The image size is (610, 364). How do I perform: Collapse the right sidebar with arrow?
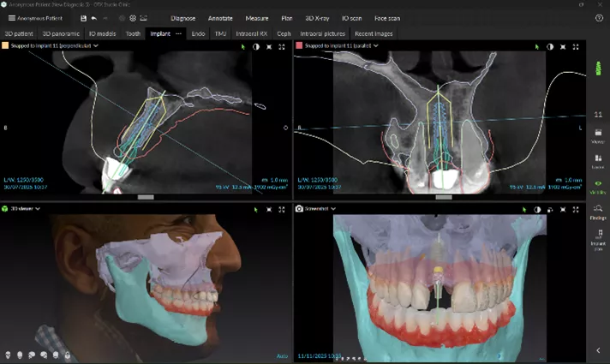[598, 350]
